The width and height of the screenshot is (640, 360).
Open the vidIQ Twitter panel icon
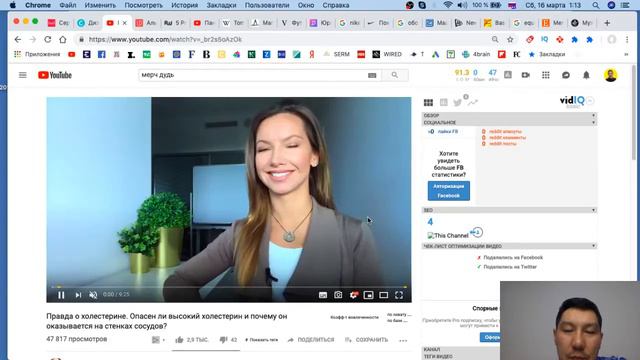pos(458,102)
